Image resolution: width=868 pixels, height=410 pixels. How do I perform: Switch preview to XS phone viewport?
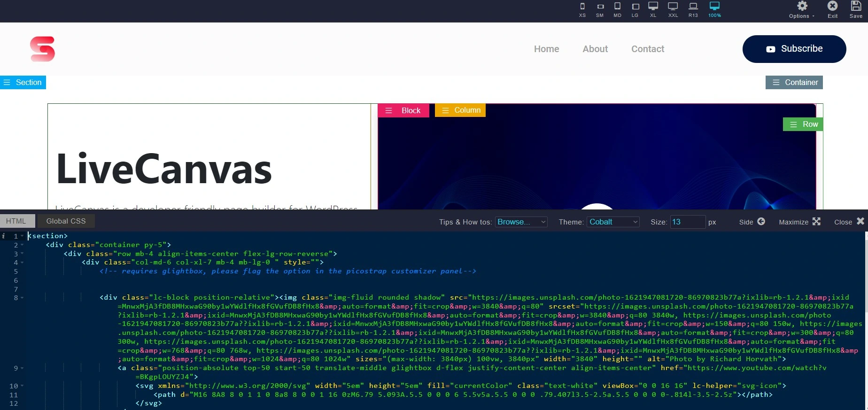click(x=582, y=10)
